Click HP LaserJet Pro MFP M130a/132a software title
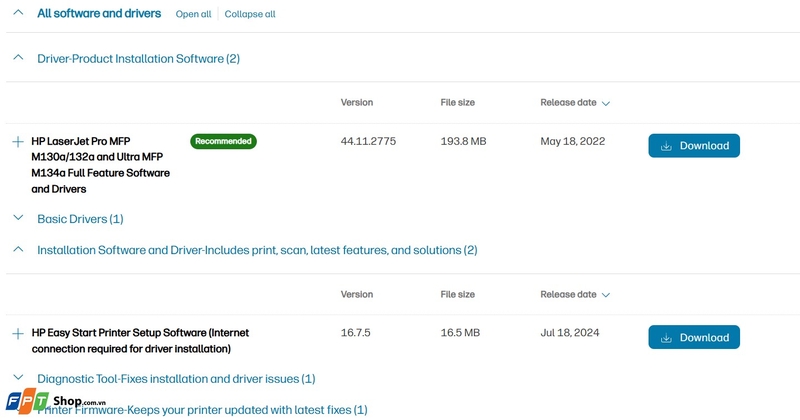Screen dimensions: 800x420 point(101,165)
